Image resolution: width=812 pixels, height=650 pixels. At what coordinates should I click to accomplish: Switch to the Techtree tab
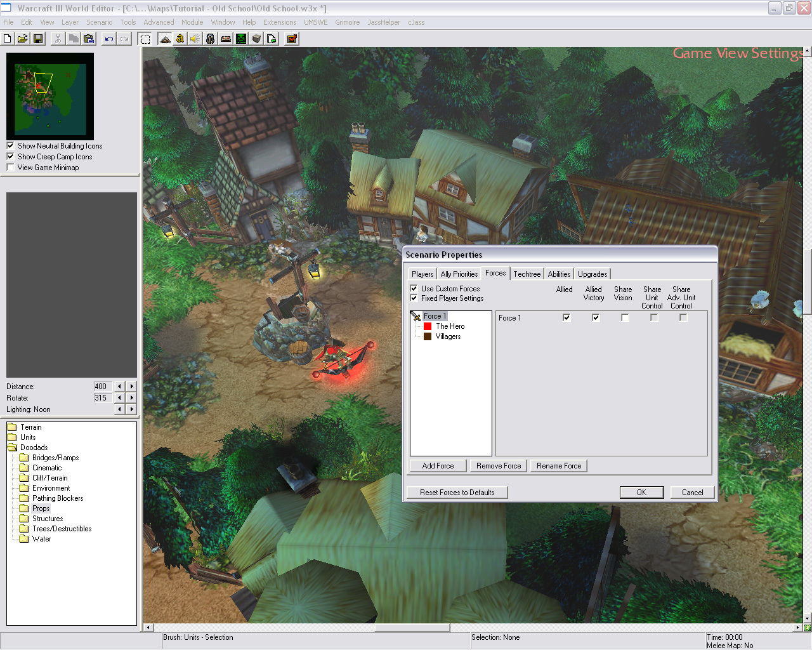click(527, 274)
